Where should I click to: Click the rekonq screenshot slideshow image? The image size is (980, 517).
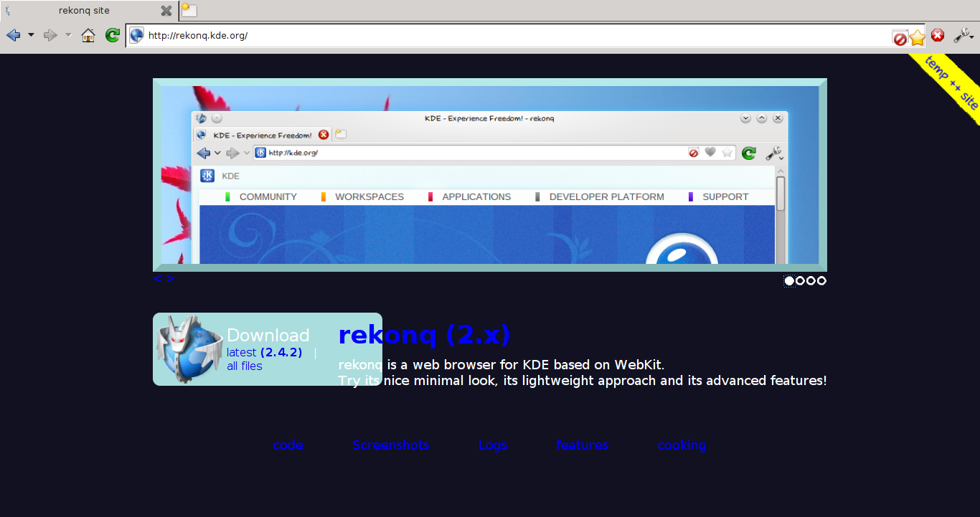[490, 175]
